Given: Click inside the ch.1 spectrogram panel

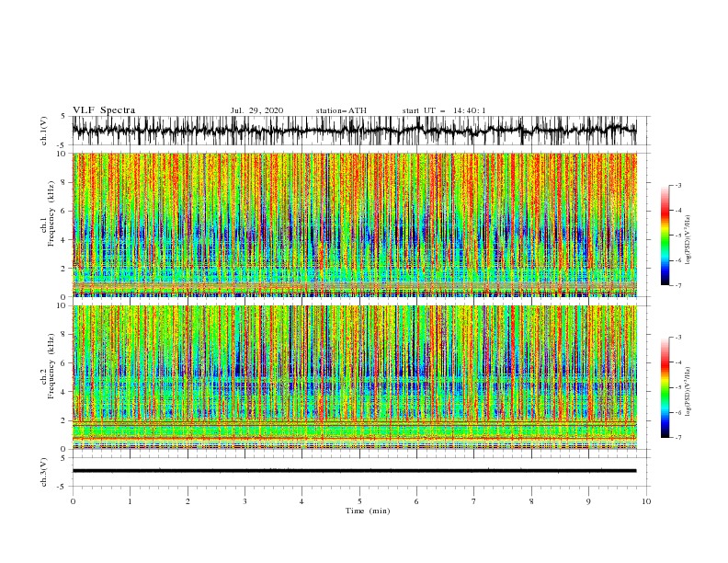Looking at the screenshot, I should (x=354, y=224).
